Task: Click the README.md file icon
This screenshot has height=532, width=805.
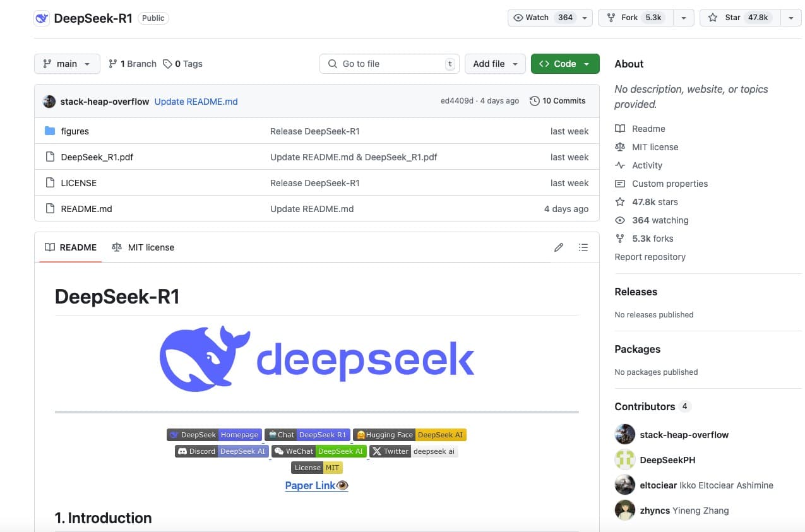Action: click(50, 209)
